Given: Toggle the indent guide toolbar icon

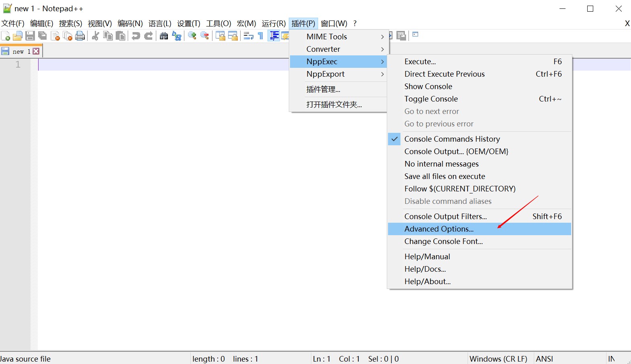Looking at the screenshot, I should click(274, 36).
